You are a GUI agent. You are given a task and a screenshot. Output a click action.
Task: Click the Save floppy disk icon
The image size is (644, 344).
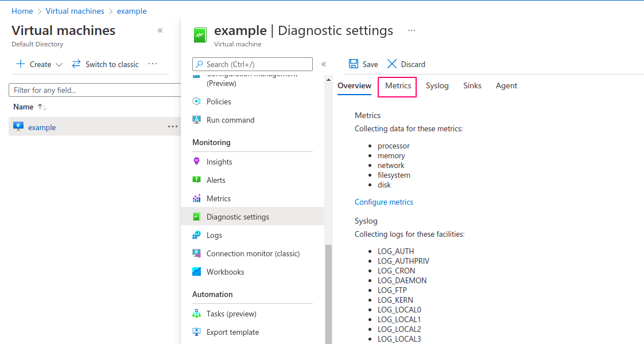click(354, 64)
